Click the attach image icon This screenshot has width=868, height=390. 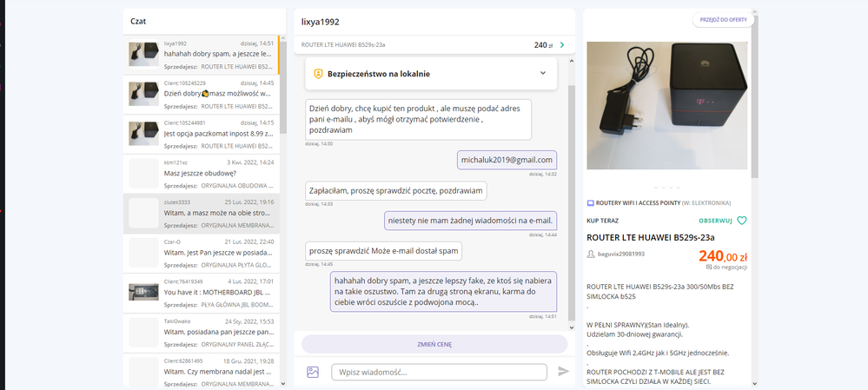(x=313, y=372)
